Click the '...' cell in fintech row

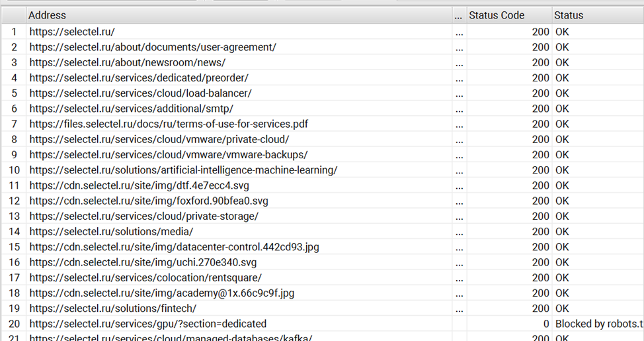[x=459, y=310]
